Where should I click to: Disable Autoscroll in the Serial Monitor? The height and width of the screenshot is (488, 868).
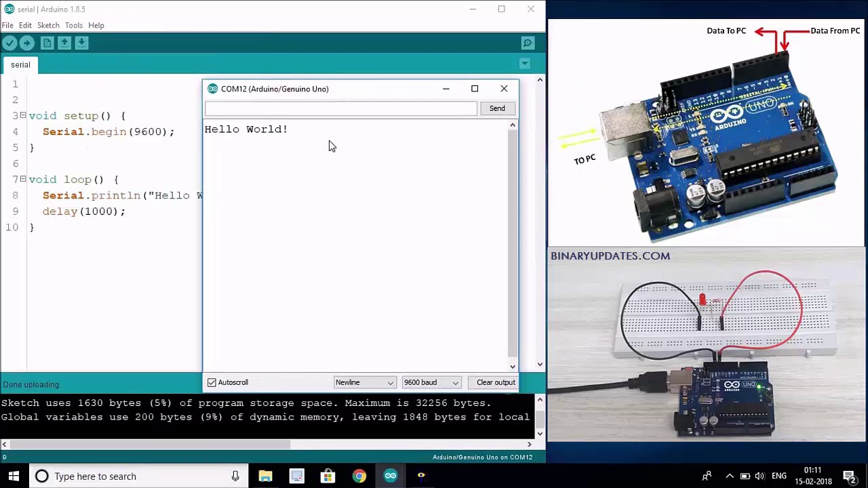212,382
